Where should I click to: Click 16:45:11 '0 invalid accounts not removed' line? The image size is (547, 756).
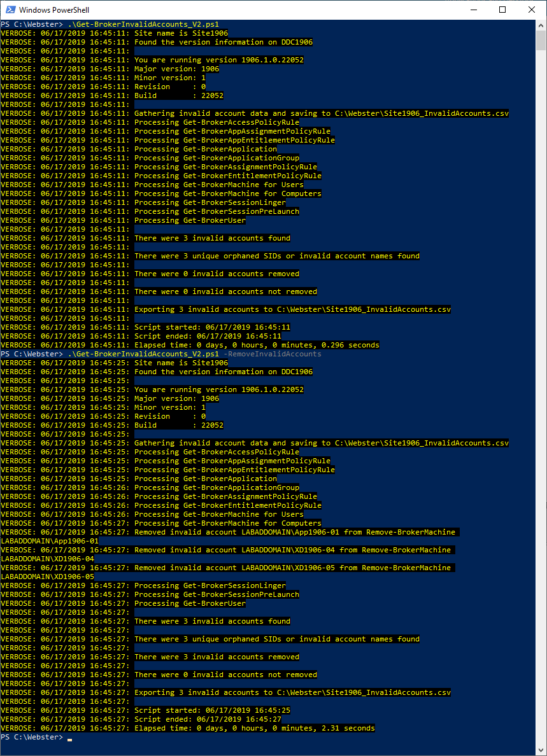pos(159,291)
